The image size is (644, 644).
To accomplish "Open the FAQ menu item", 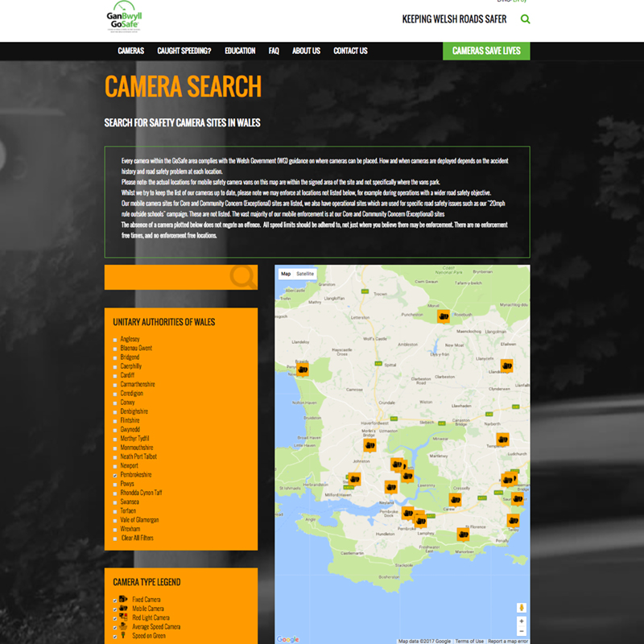I will coord(274,51).
